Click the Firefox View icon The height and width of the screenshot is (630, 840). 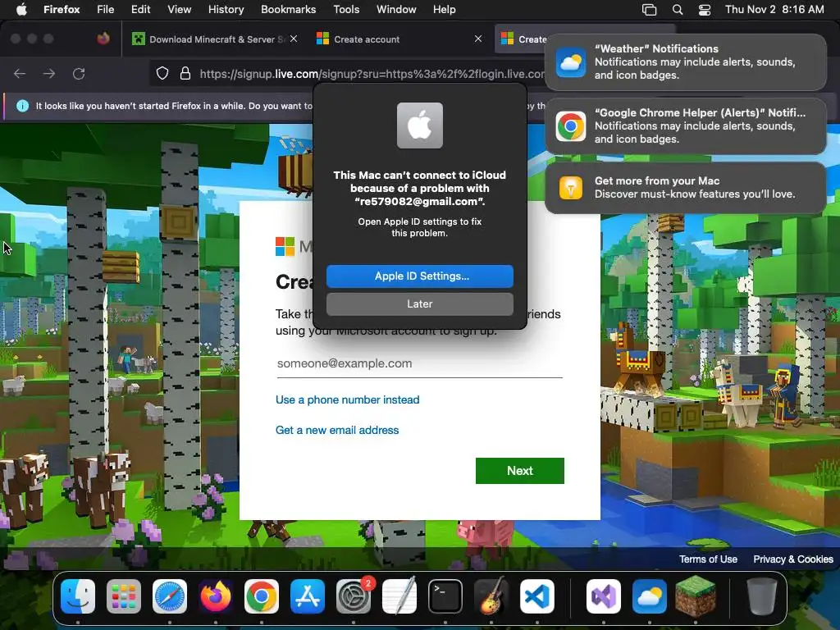(x=103, y=39)
